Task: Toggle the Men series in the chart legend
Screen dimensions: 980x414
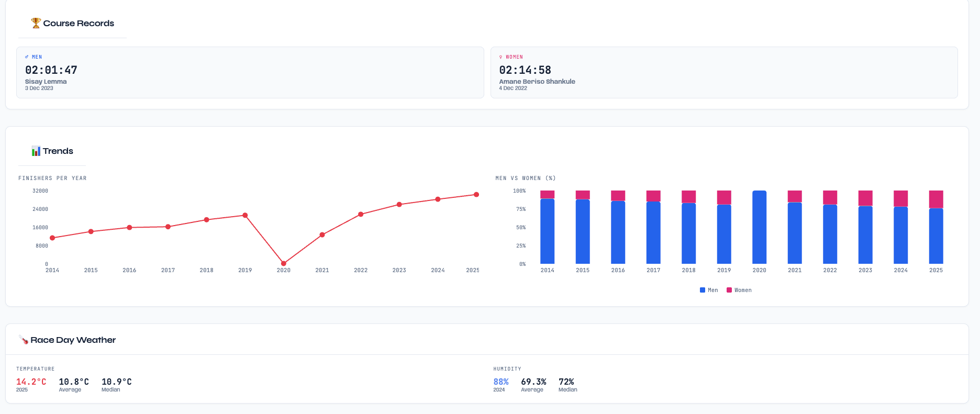Action: [x=709, y=290]
